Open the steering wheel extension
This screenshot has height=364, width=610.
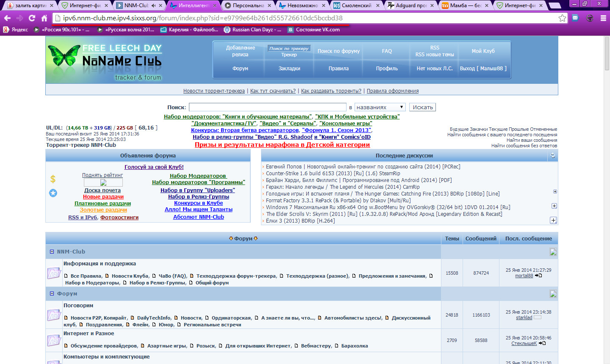[590, 18]
